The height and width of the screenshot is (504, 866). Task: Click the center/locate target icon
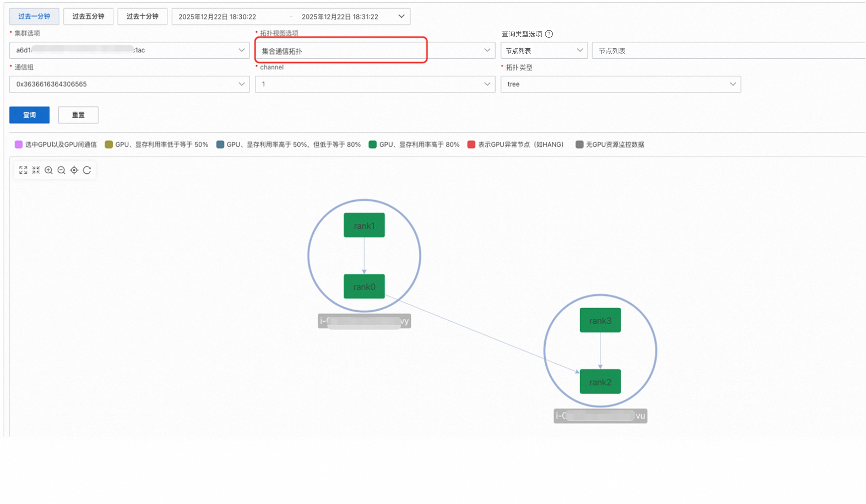click(74, 170)
